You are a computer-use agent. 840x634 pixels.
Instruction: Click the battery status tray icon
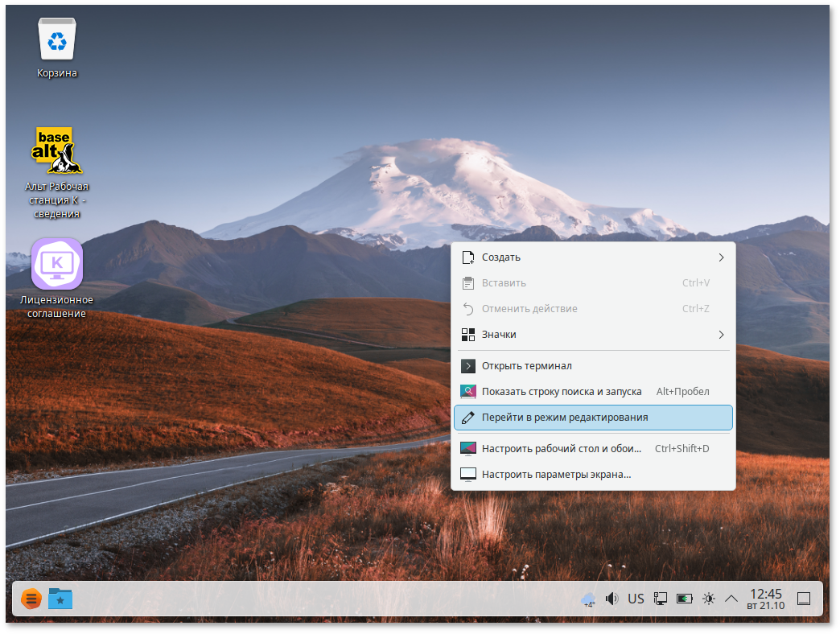pos(684,599)
